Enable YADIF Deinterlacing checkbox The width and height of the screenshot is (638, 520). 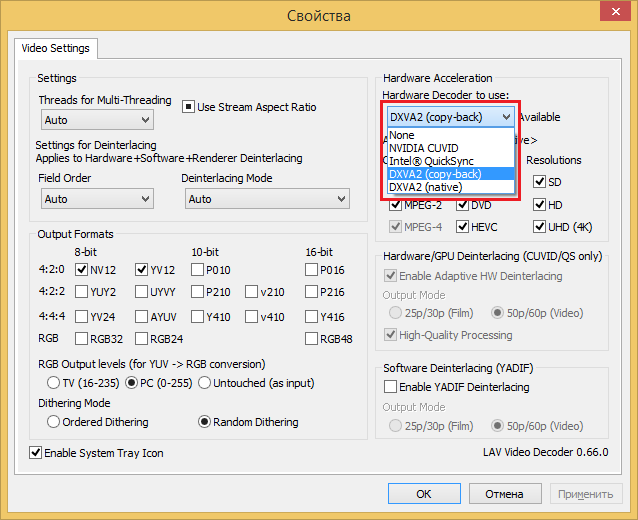pyautogui.click(x=391, y=387)
